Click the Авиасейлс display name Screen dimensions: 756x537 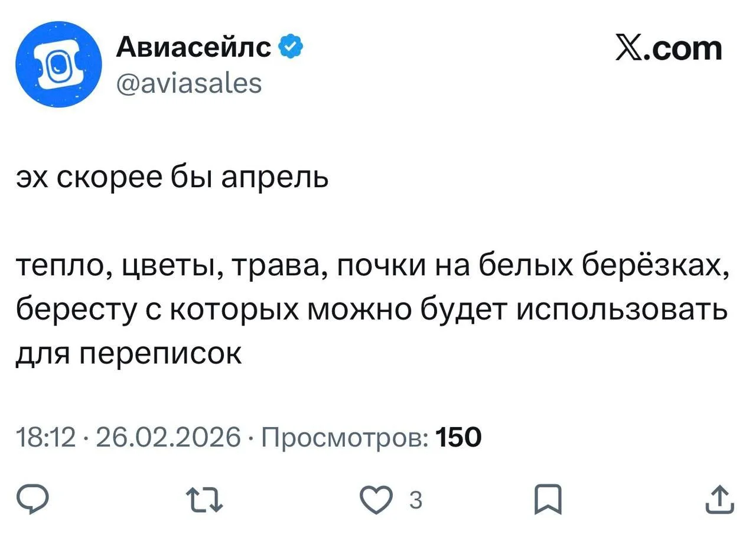click(x=192, y=46)
